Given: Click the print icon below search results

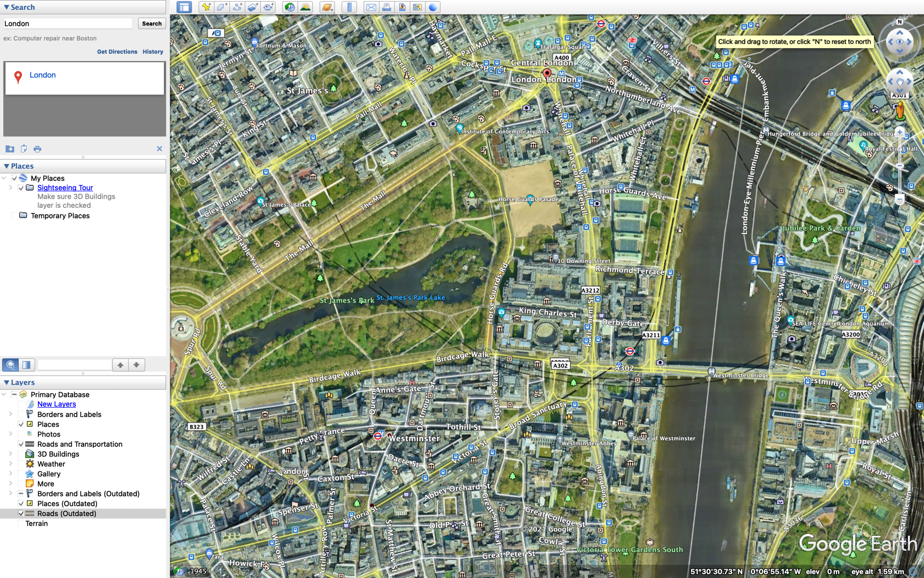Looking at the screenshot, I should click(x=37, y=149).
